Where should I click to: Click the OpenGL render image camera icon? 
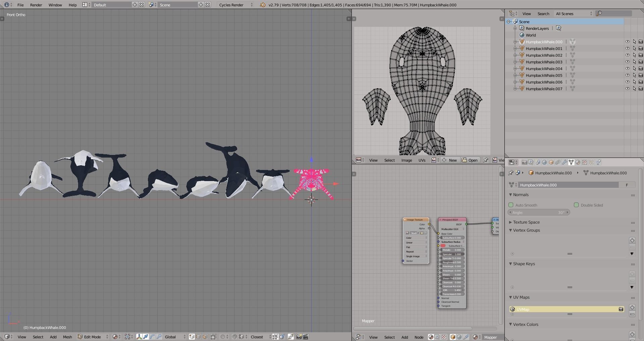299,337
